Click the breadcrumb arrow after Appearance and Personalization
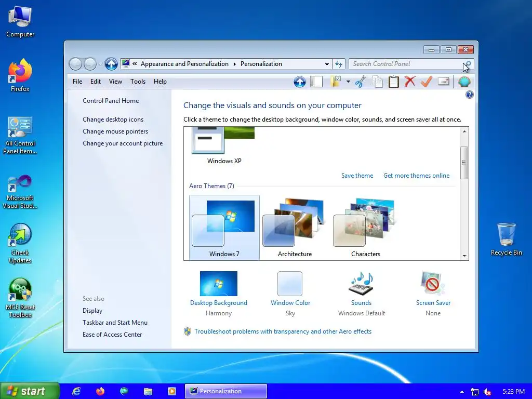Screen dimensions: 532x399 pos(234,64)
